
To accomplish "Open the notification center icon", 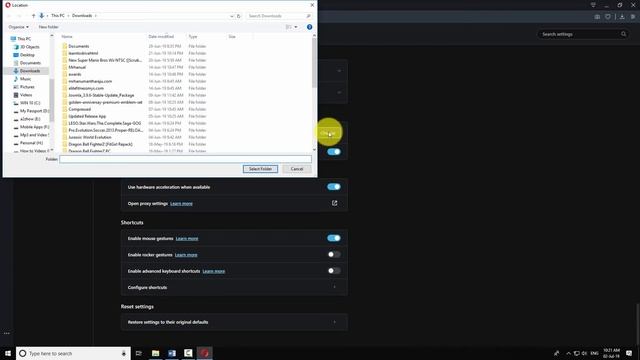I will pos(629,353).
